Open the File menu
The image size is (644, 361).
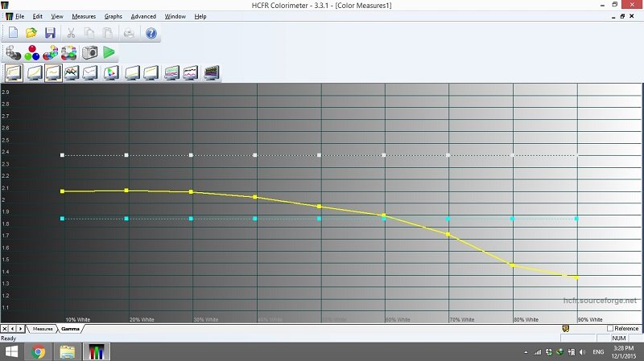click(19, 16)
